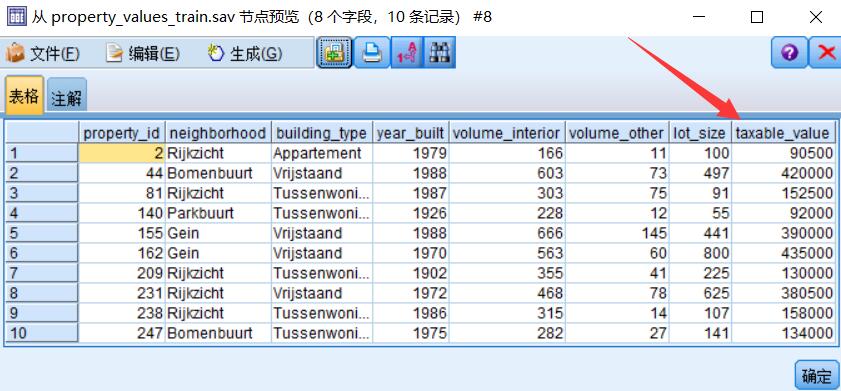Viewport: 841px width, 391px height.
Task: Select the lot_size column header
Action: pos(699,132)
